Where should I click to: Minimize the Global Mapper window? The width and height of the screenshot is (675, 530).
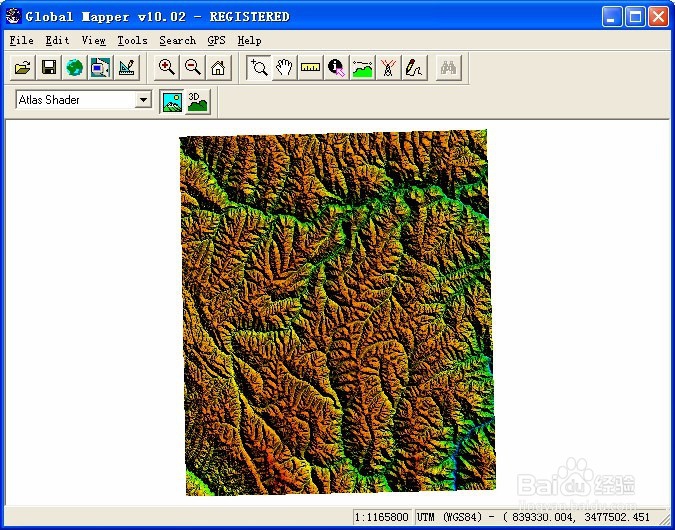(612, 17)
